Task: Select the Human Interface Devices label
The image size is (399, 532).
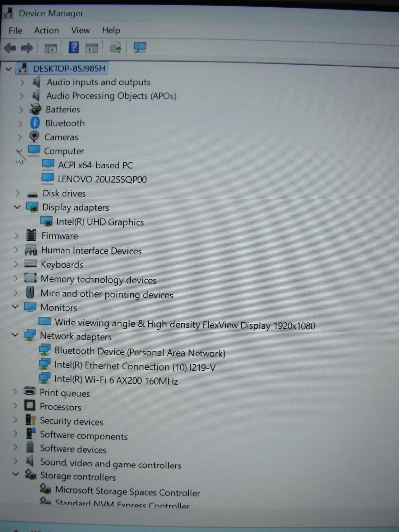Action: coord(91,251)
